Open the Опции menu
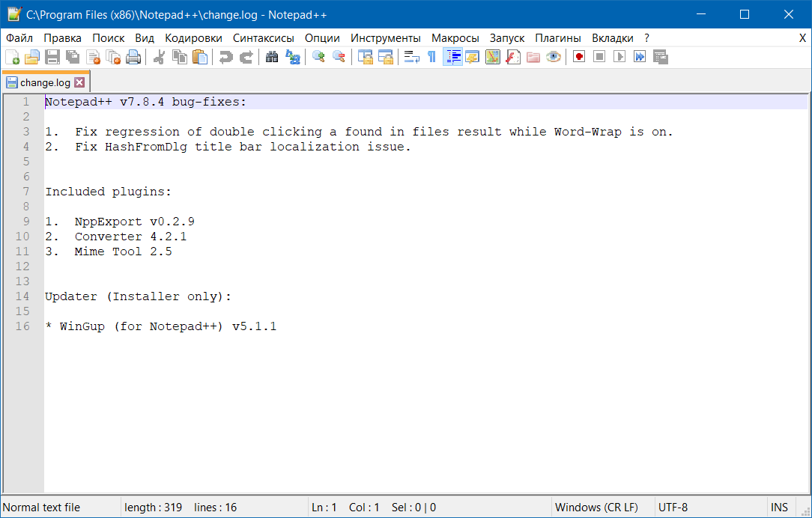This screenshot has width=812, height=518. click(322, 38)
